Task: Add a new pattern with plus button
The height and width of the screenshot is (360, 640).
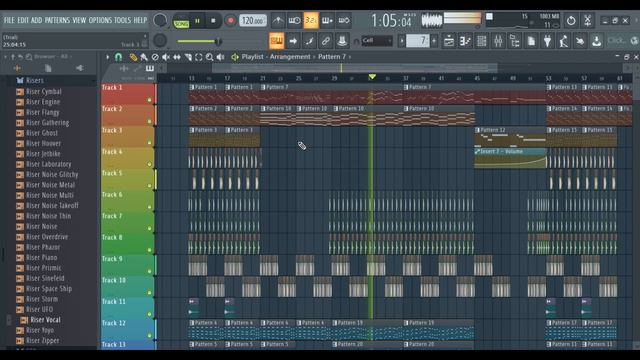Action: tap(434, 41)
